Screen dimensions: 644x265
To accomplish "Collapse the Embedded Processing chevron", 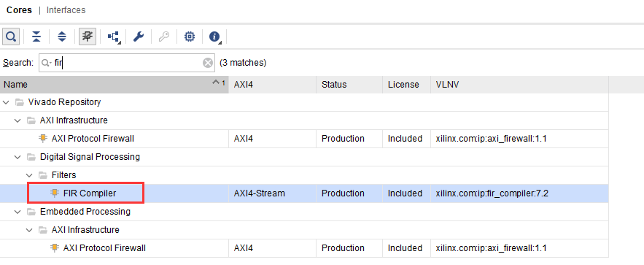I will (18, 212).
